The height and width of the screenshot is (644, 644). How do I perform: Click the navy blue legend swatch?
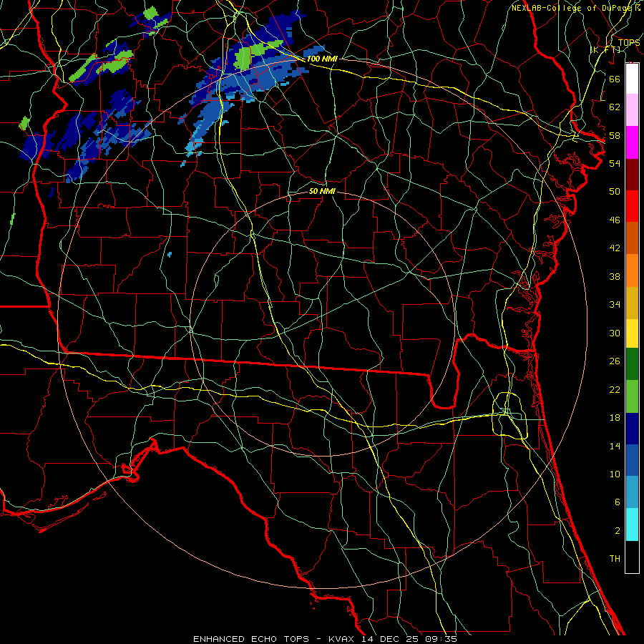[x=632, y=429]
